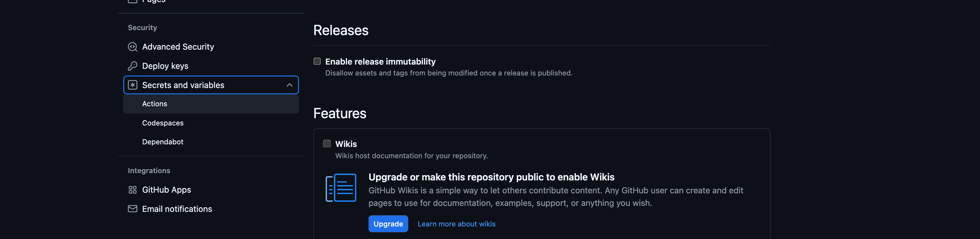Click the Deploy keys key icon
Viewport: 980px width, 239px height.
[x=132, y=66]
